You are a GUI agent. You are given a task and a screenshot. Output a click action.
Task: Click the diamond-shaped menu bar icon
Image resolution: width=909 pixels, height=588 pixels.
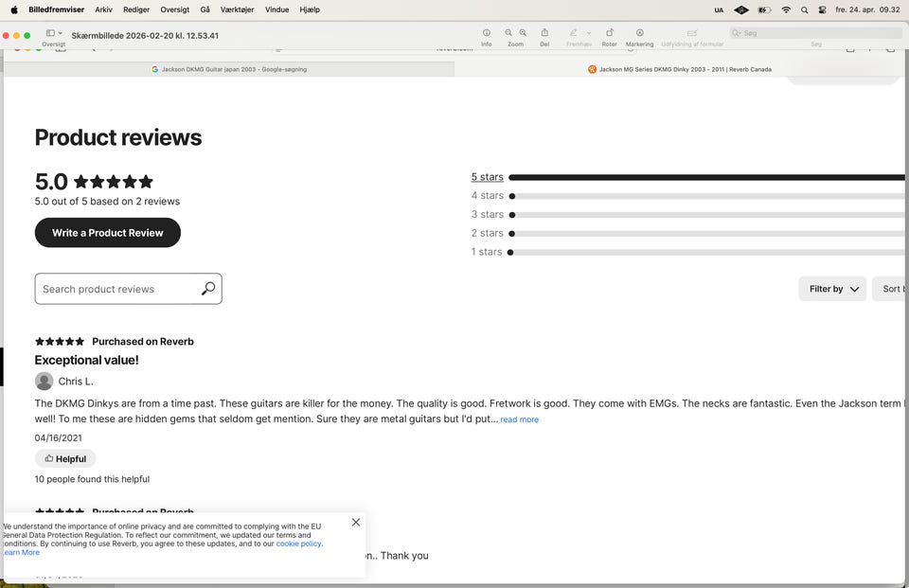pos(740,9)
